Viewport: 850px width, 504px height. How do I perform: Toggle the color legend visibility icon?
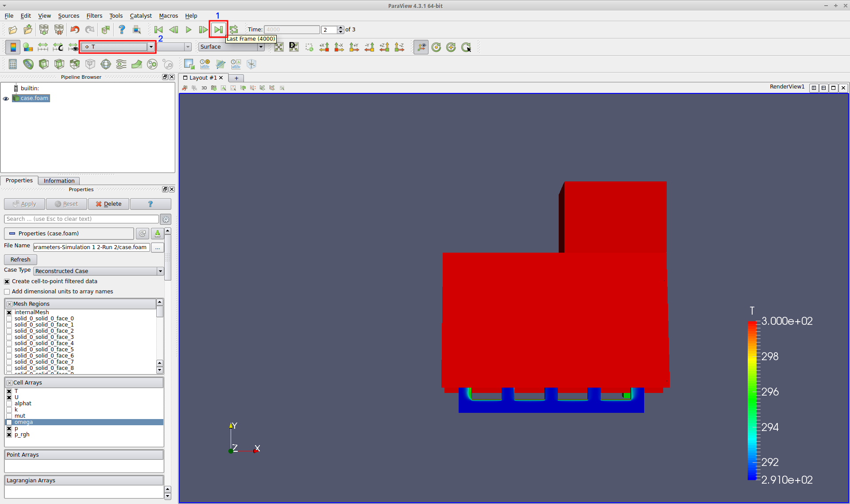click(x=13, y=47)
